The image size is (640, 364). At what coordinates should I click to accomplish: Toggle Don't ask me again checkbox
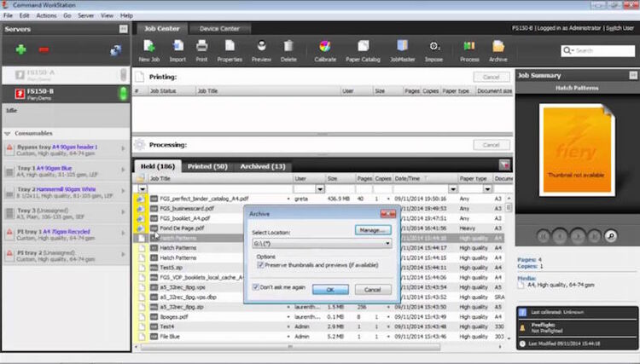point(256,287)
